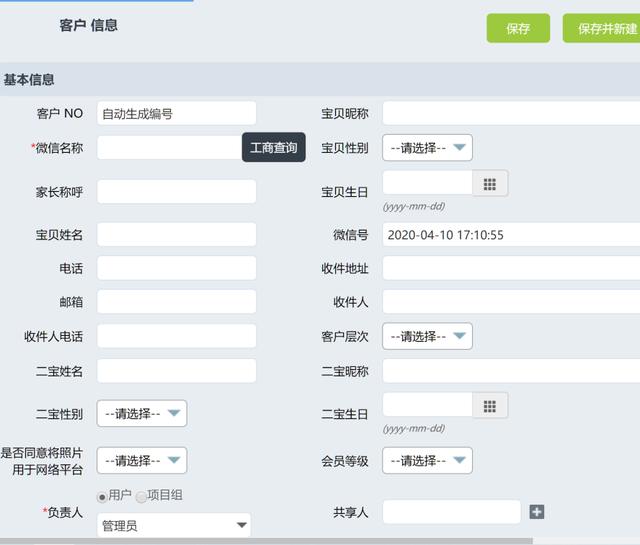The width and height of the screenshot is (640, 545).
Task: Open the 负责人 管理员 combo box
Action: 174,525
